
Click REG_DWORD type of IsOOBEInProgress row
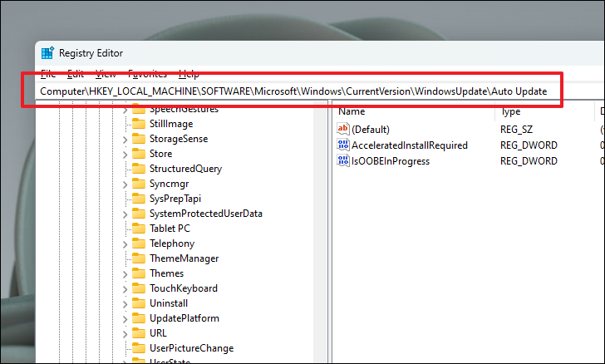tap(529, 161)
